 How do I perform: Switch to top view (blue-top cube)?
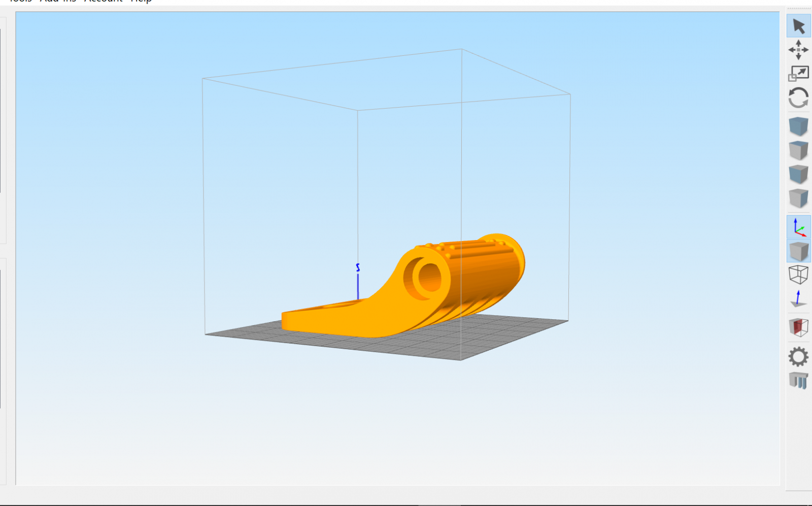[798, 150]
